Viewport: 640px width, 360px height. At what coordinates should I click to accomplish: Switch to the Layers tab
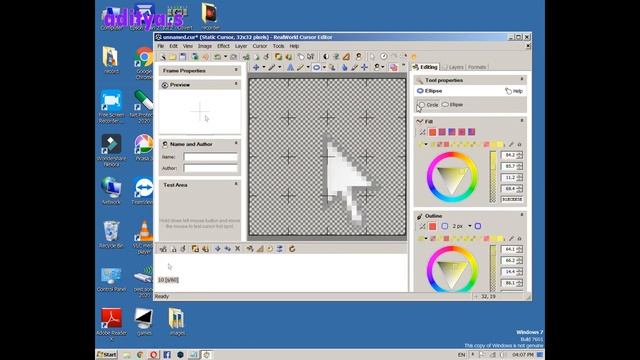pos(456,67)
